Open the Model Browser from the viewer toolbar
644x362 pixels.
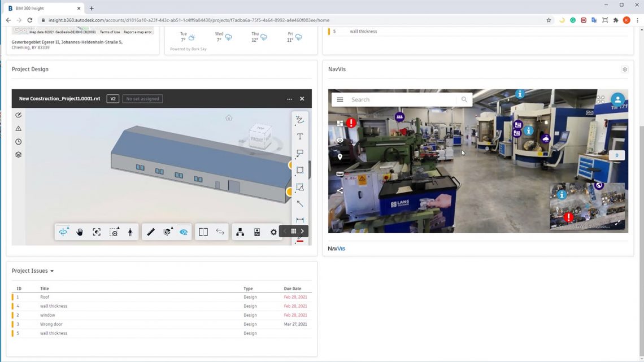[x=240, y=232]
